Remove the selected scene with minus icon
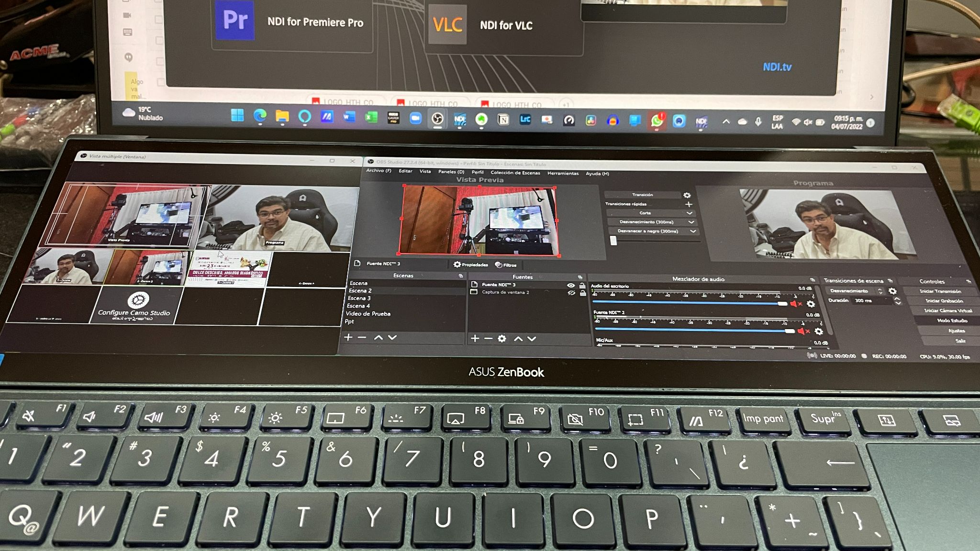 (x=362, y=337)
